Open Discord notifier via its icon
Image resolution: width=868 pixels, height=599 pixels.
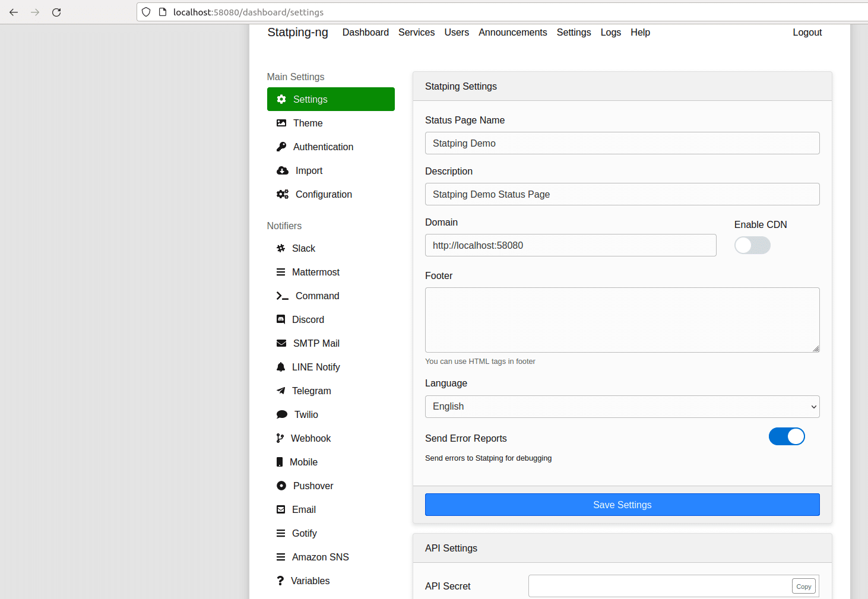pyautogui.click(x=281, y=319)
